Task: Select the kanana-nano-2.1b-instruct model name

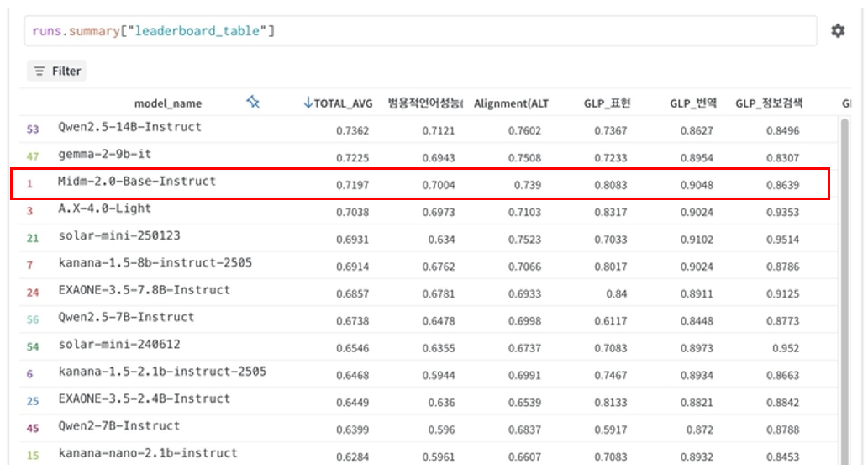Action: pyautogui.click(x=148, y=452)
